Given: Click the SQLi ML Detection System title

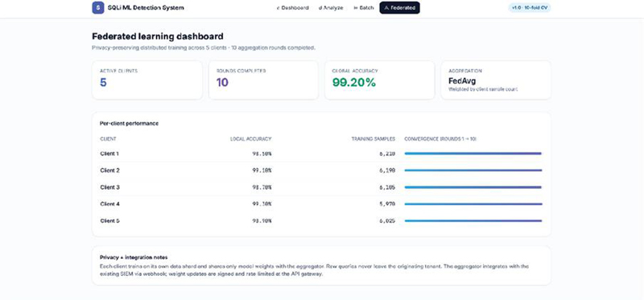Looking at the screenshot, I should click(x=146, y=8).
